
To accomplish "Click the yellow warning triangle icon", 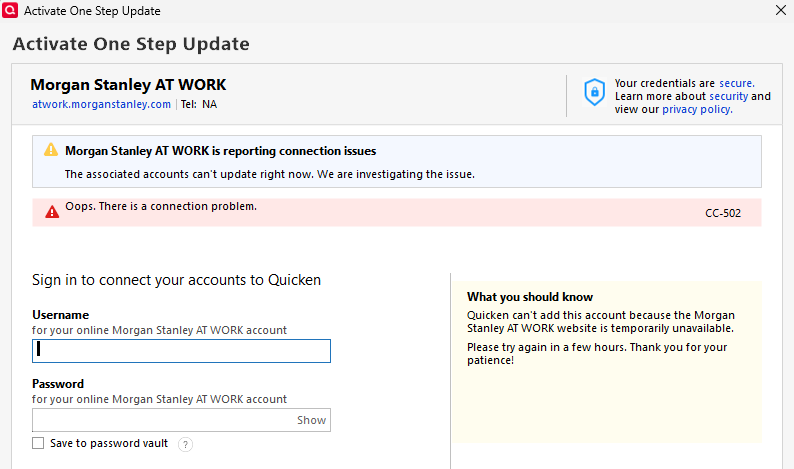I will (x=51, y=150).
